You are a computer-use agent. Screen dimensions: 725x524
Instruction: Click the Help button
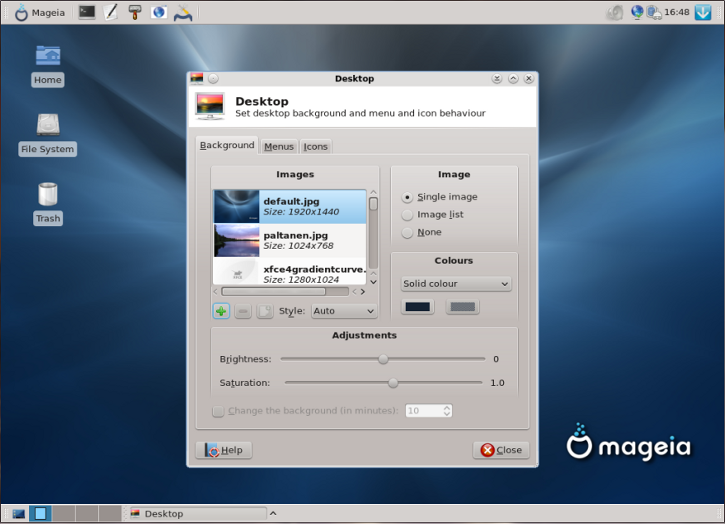click(x=224, y=450)
